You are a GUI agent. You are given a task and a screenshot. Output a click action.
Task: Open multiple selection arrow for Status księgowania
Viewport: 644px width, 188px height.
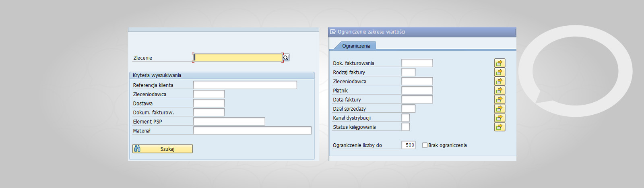click(500, 127)
